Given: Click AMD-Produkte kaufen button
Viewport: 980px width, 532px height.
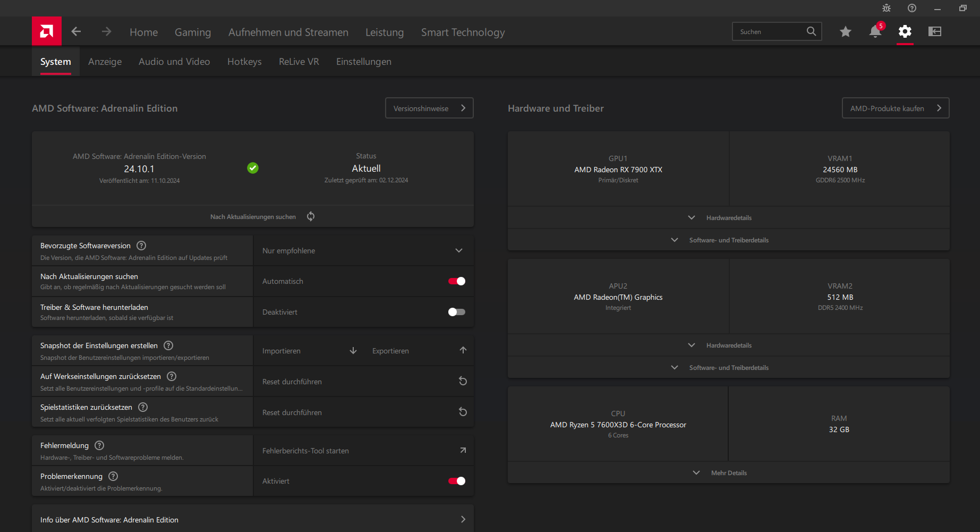Looking at the screenshot, I should [x=896, y=108].
